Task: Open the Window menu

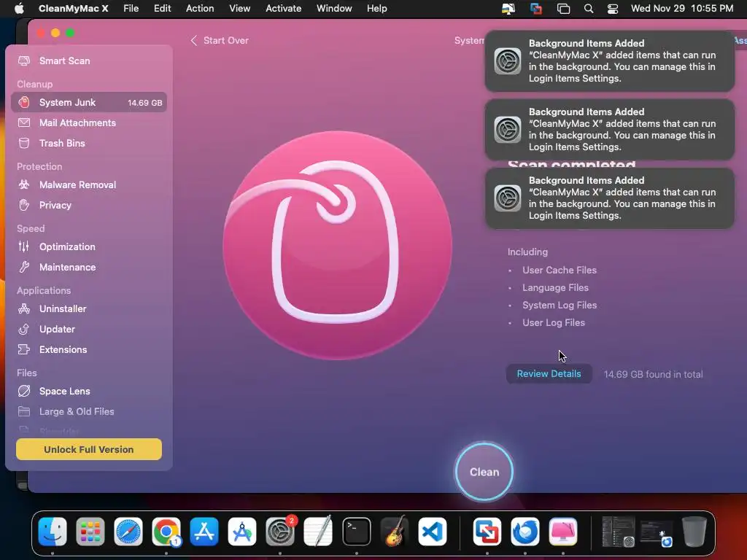Action: coord(334,9)
